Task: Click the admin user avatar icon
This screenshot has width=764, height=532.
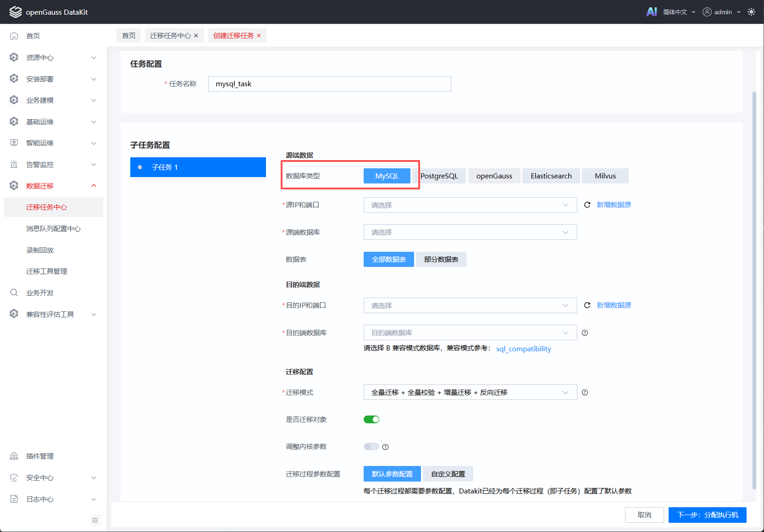Action: click(707, 12)
